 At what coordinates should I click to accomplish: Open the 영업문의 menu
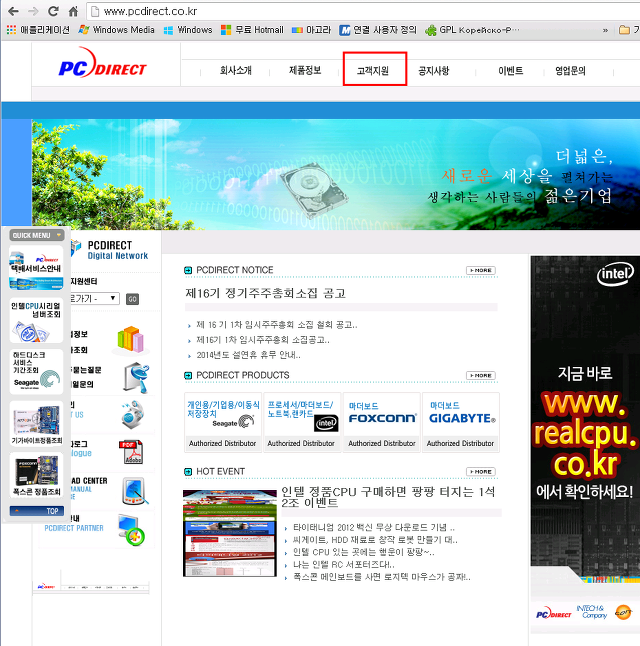(x=570, y=71)
